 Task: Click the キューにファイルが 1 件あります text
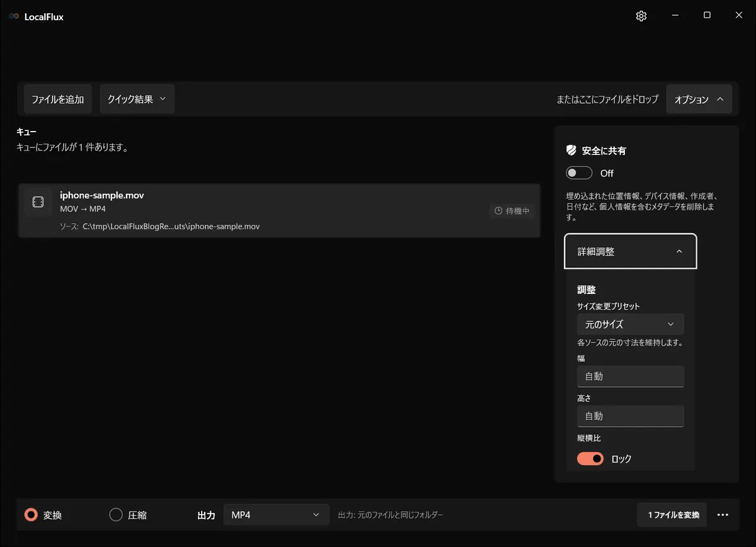pyautogui.click(x=72, y=148)
